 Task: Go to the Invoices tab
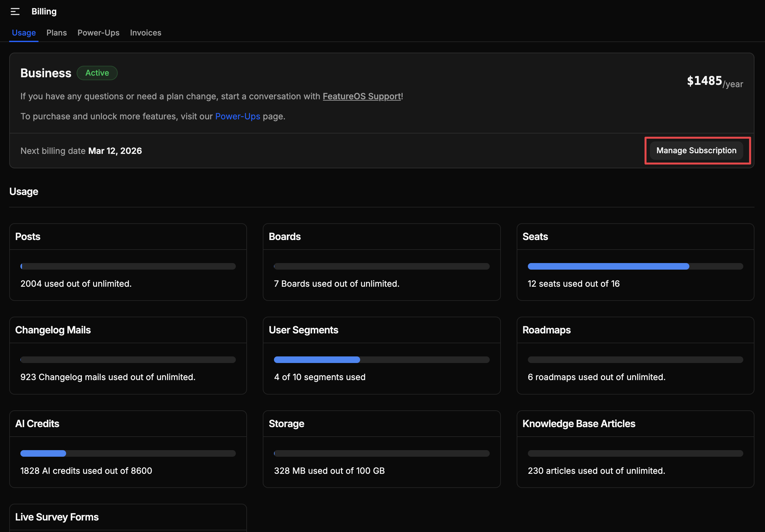coord(145,33)
